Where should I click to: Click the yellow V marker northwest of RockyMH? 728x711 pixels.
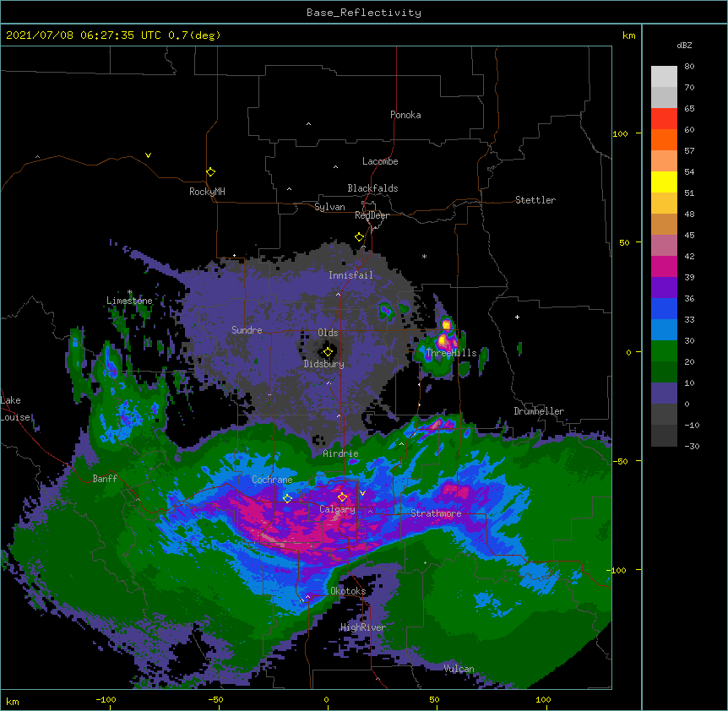click(148, 155)
